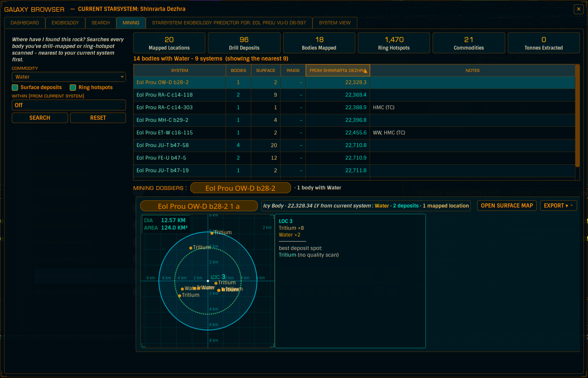Sort by the NOTES column header
Screen dimensions: 588x378
472,71
